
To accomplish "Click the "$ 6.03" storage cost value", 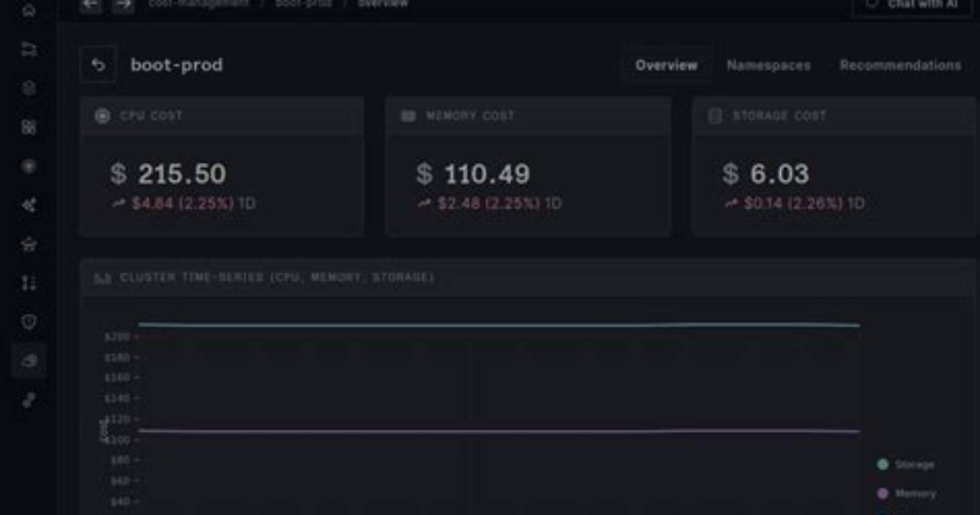I will click(x=765, y=174).
